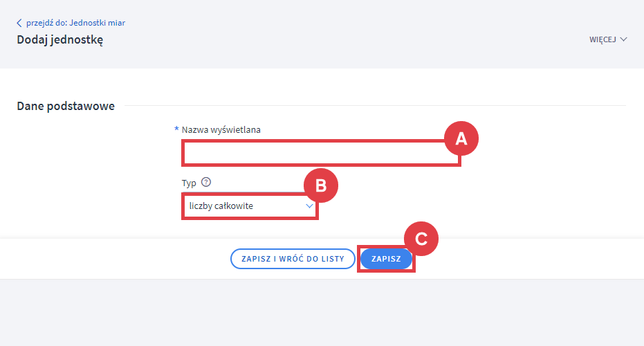Click the red circle marker labeled B
The image size is (644, 346).
coord(320,185)
